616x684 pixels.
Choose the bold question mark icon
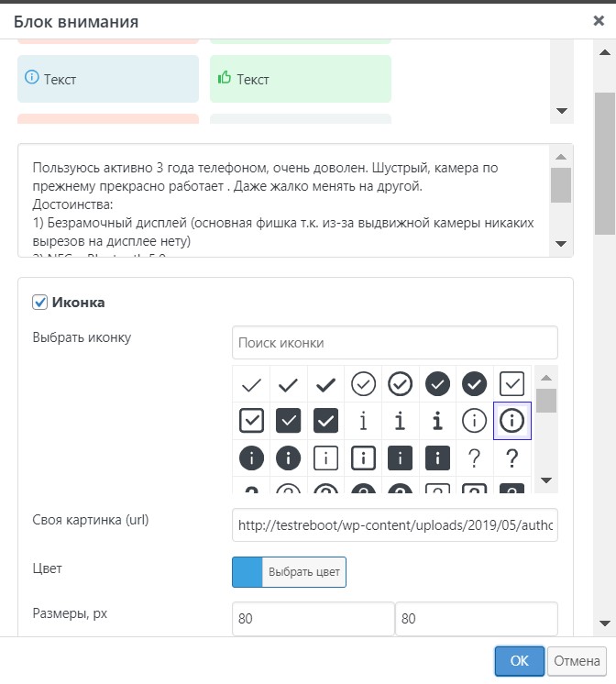(x=511, y=458)
